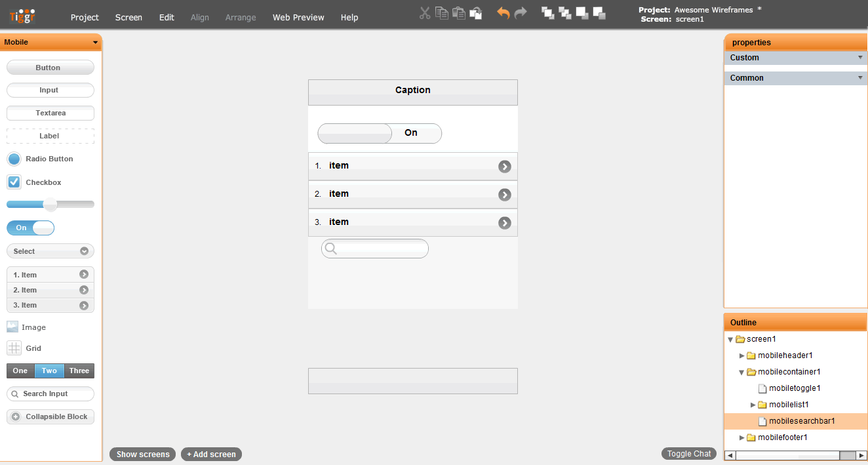Click the palette list row '1. Item' arrow
This screenshot has width=868, height=465.
[84, 275]
